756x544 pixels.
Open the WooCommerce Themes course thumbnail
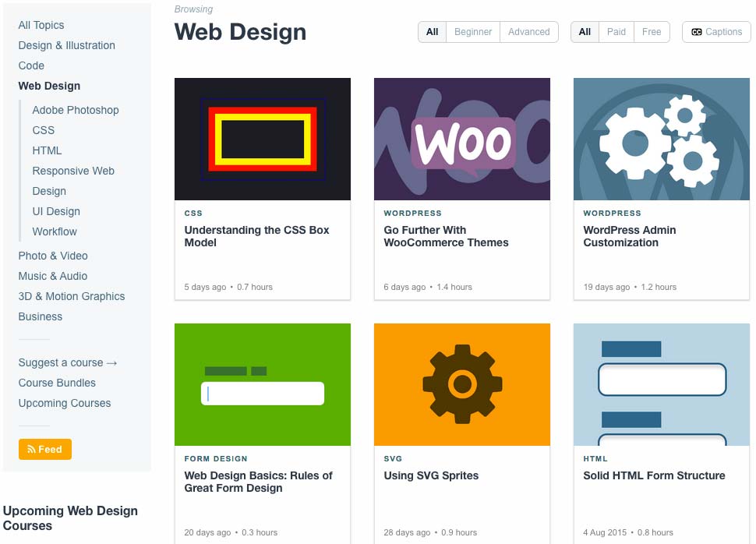coord(462,139)
